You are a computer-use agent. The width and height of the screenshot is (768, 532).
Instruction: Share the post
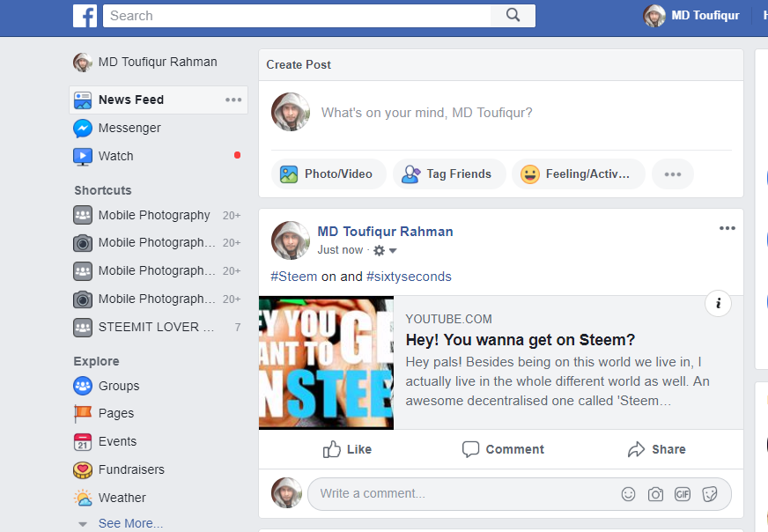[x=657, y=450]
